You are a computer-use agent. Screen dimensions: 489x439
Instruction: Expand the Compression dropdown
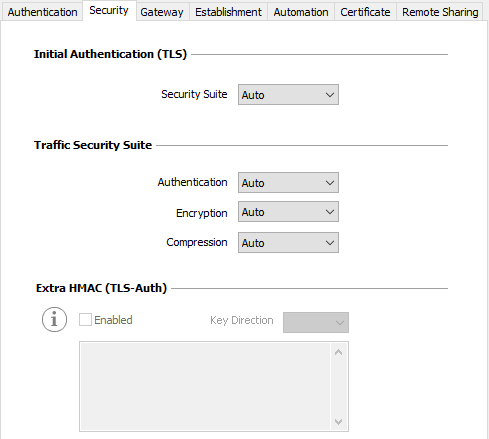(288, 243)
